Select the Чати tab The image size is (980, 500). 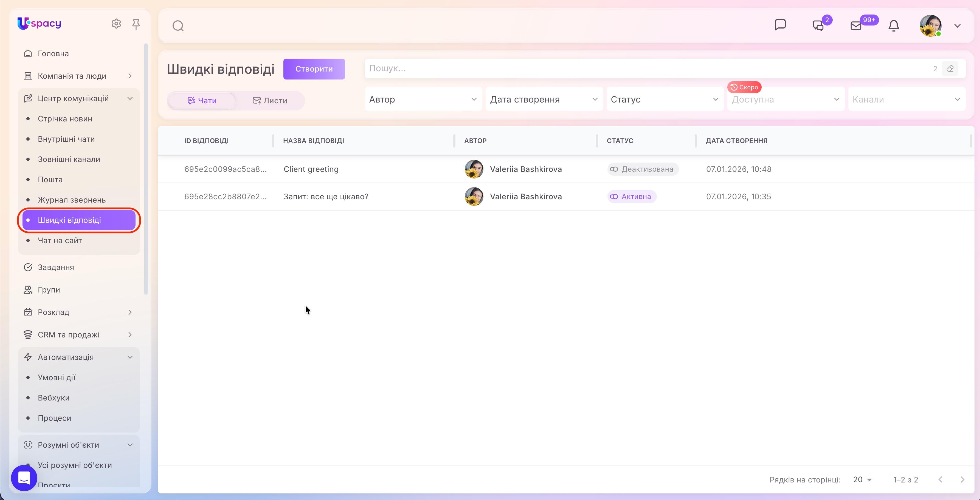pos(202,101)
